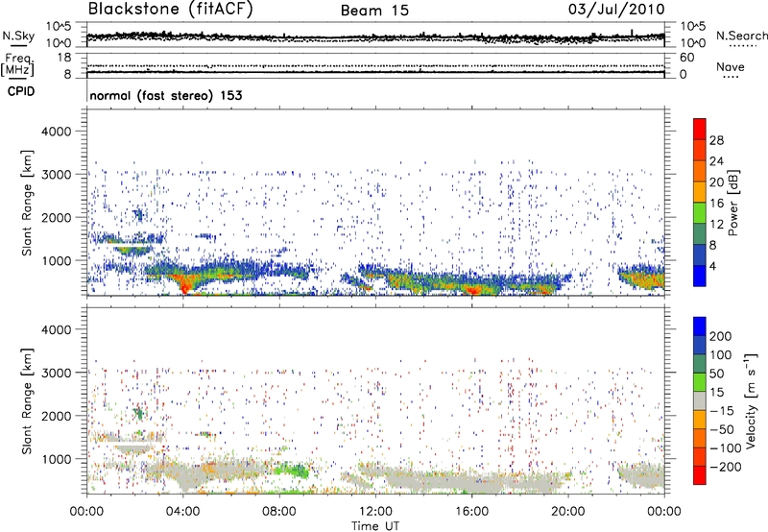This screenshot has height=532, width=768.
Task: Click the '4' label on Power colorbar
Action: click(714, 266)
